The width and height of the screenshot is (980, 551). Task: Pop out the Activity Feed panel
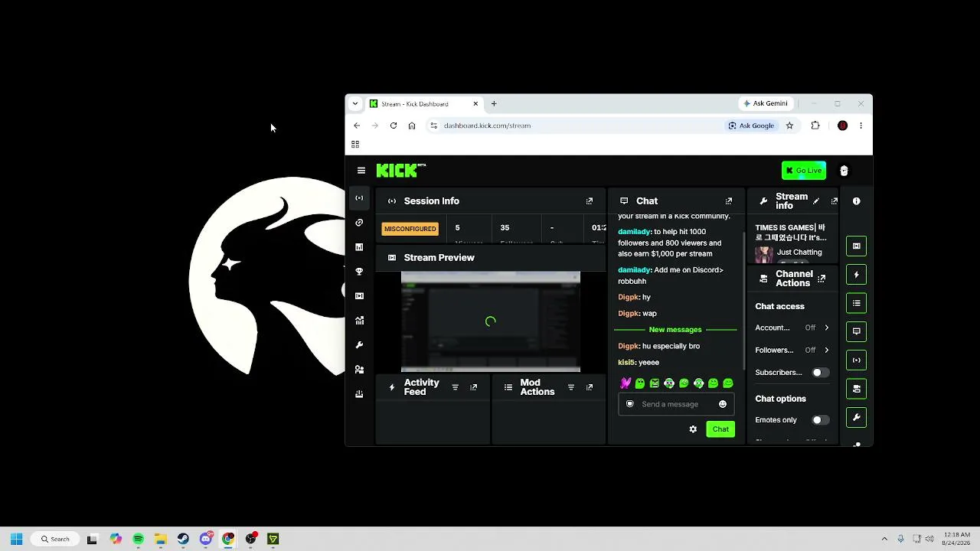[473, 388]
